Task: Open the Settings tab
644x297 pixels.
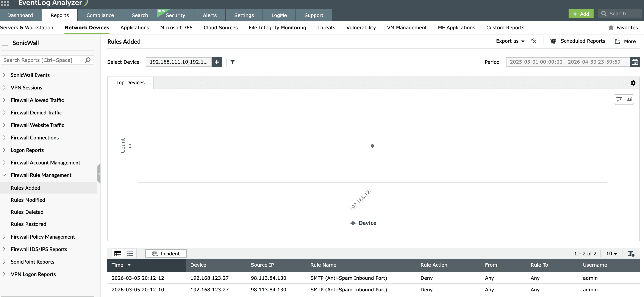Action: (x=244, y=15)
